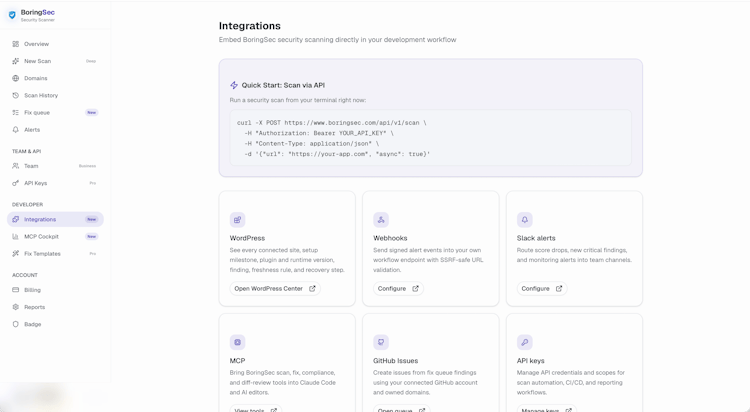Click the 'TEAM & API' section header

click(x=26, y=152)
